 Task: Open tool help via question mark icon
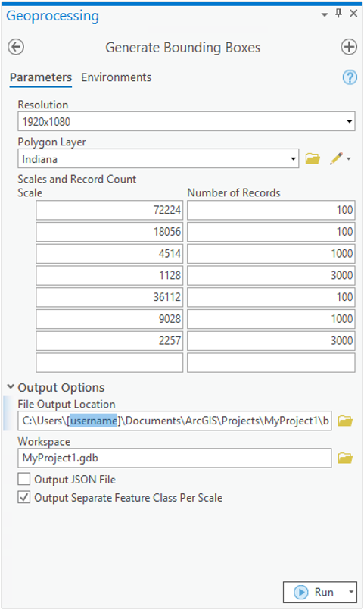350,77
